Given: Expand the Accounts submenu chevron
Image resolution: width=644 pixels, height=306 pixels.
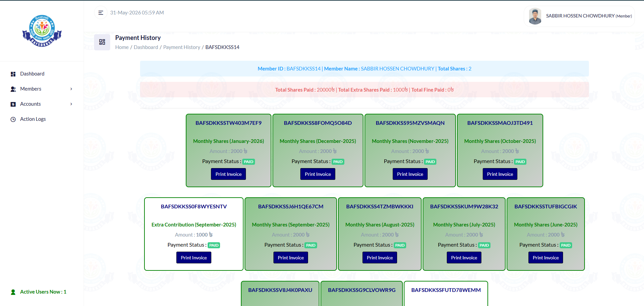Looking at the screenshot, I should click(71, 104).
